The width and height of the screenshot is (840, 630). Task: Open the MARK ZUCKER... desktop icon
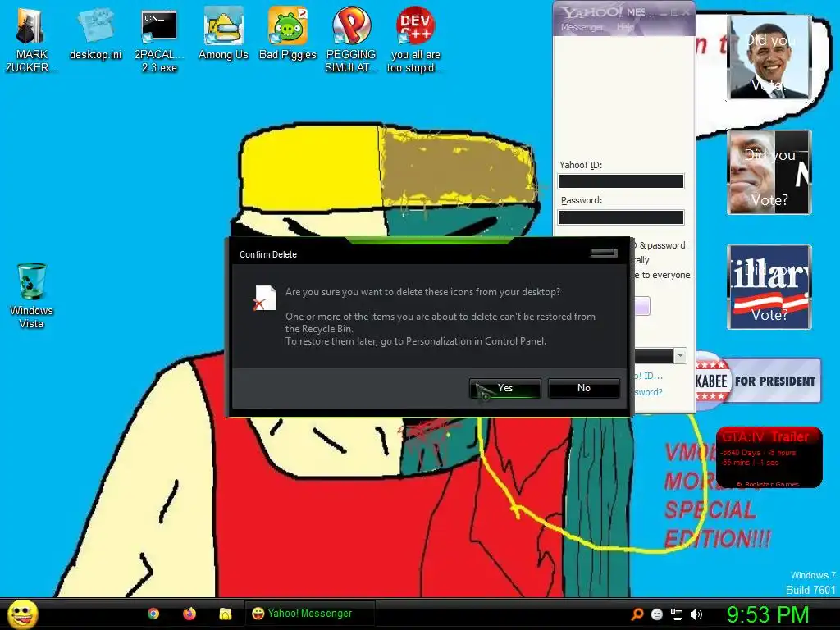(31, 39)
